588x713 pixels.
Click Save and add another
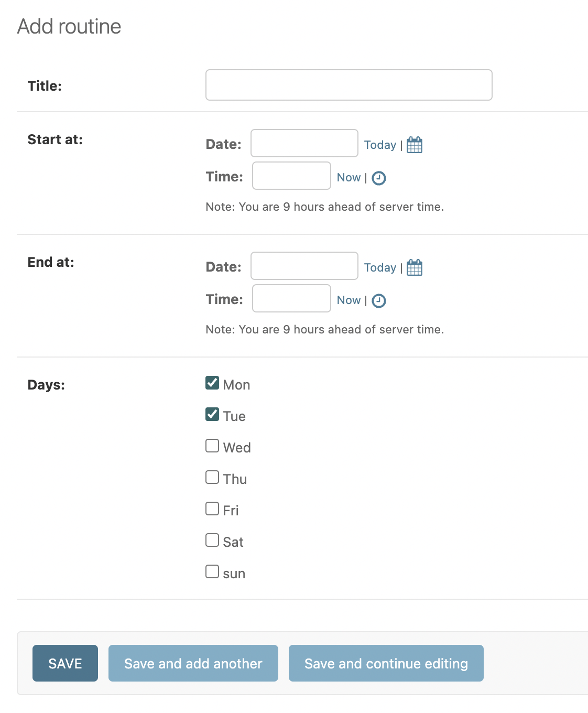193,663
